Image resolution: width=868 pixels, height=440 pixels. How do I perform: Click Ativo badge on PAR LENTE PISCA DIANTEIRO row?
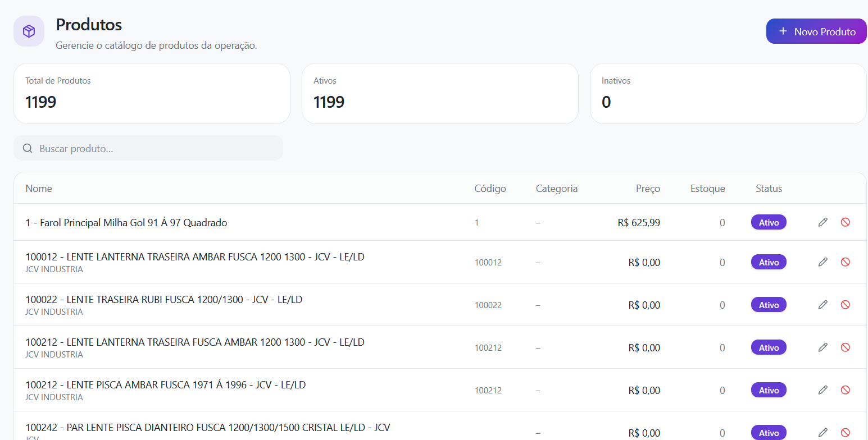(x=769, y=433)
